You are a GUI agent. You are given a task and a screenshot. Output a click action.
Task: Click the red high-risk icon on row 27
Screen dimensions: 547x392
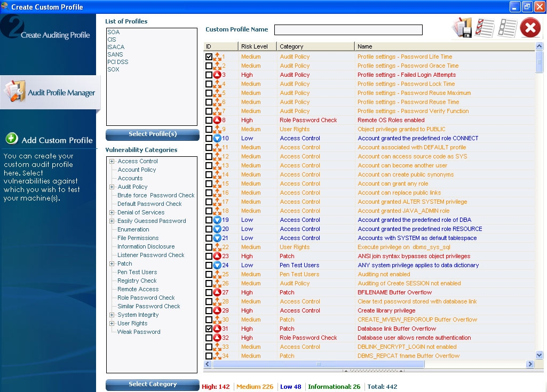point(217,292)
